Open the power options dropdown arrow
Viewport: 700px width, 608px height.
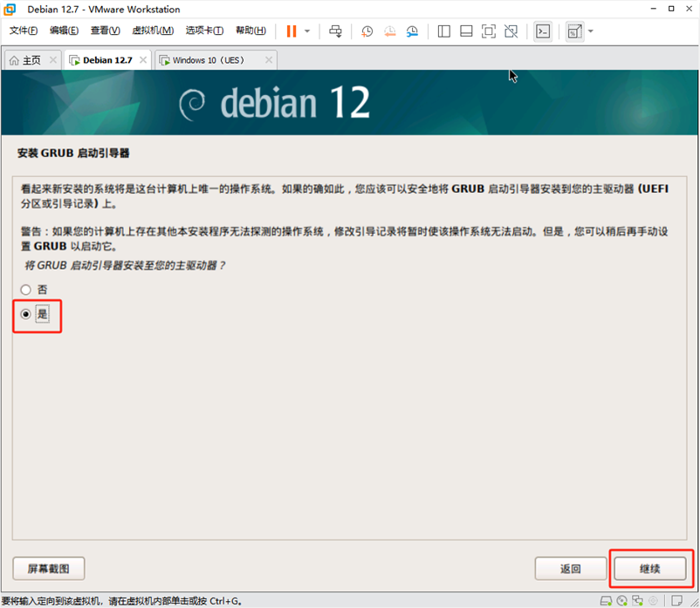coord(307,31)
